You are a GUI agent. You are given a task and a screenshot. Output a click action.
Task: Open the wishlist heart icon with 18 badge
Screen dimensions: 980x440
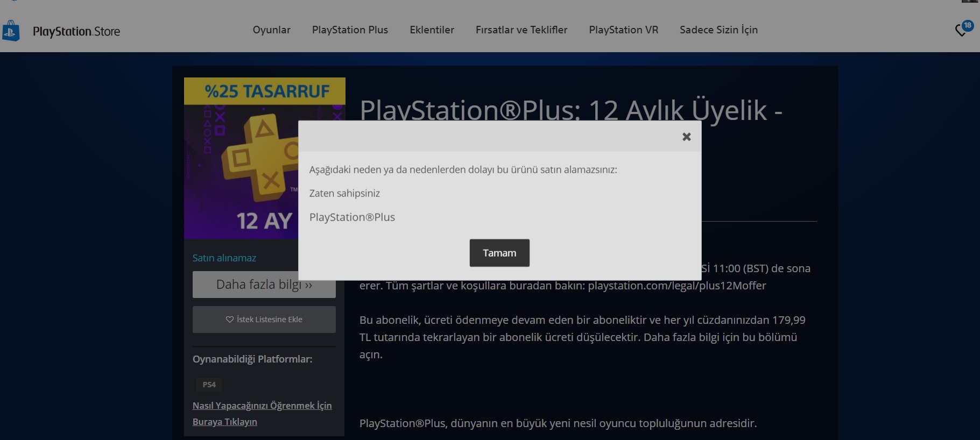click(x=963, y=29)
